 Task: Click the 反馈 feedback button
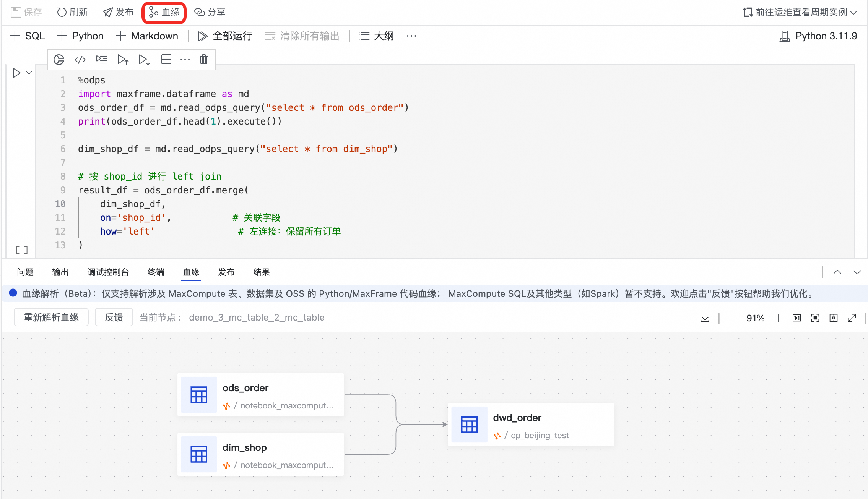point(114,318)
